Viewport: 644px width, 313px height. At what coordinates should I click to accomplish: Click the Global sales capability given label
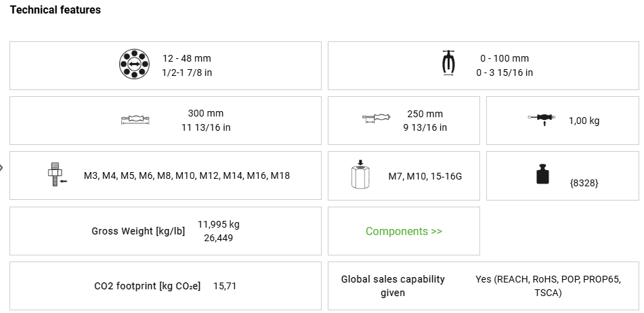click(393, 286)
